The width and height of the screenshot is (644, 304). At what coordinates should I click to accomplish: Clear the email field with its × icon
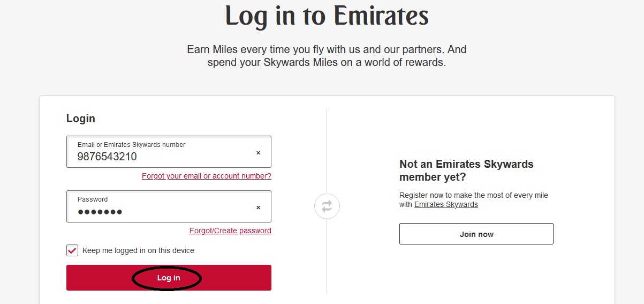click(x=258, y=153)
